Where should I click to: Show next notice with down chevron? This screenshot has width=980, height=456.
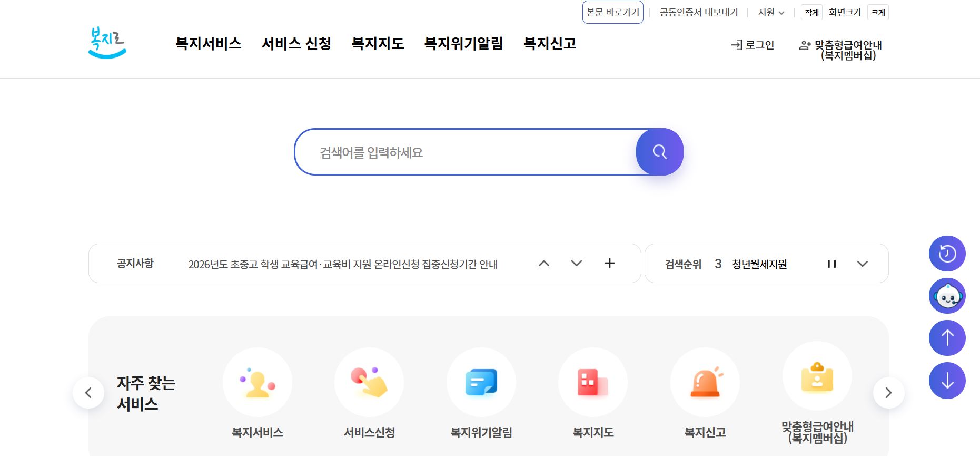tap(577, 264)
